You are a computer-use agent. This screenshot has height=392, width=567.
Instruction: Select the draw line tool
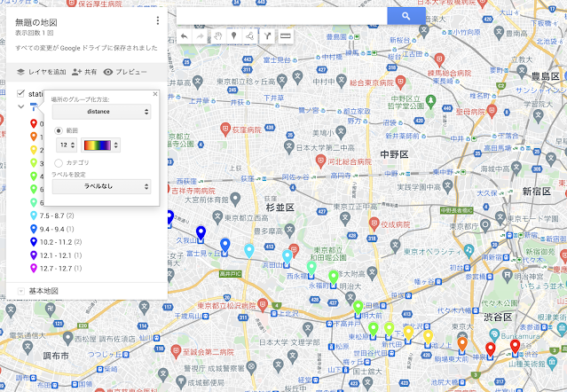[x=250, y=36]
